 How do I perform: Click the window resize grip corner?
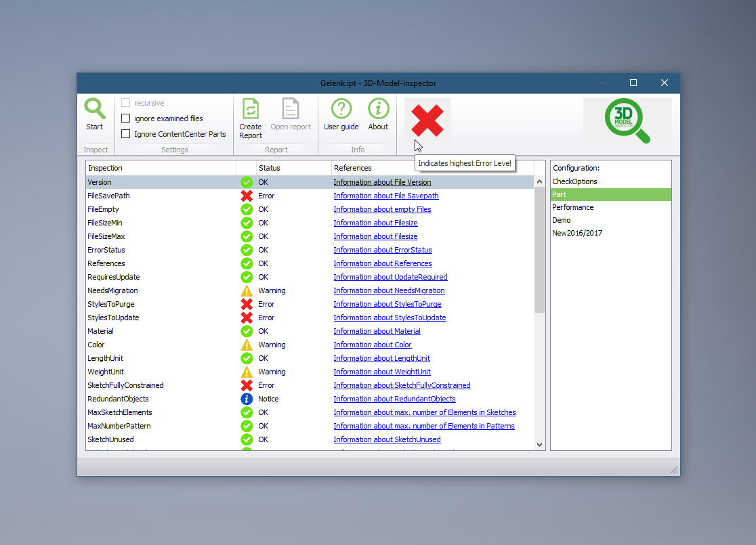674,470
